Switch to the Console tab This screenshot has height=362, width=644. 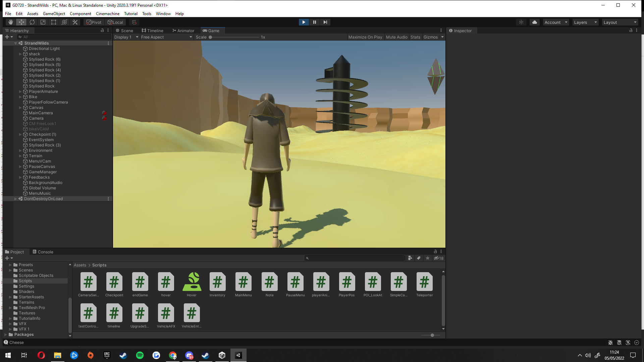coord(43,252)
